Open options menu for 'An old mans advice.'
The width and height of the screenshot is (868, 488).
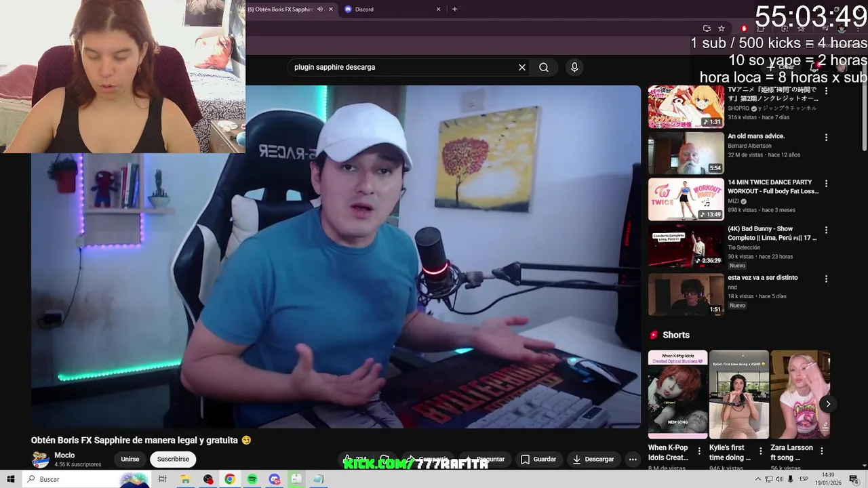coord(826,138)
